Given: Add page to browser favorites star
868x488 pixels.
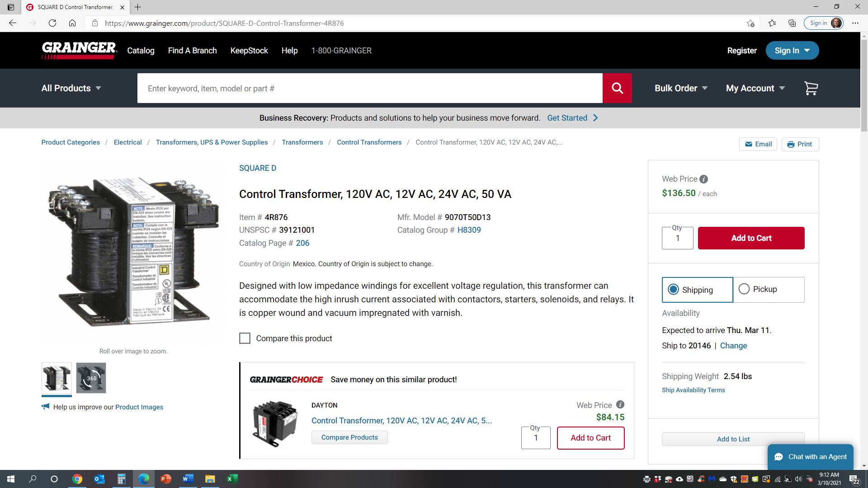Looking at the screenshot, I should pos(750,23).
